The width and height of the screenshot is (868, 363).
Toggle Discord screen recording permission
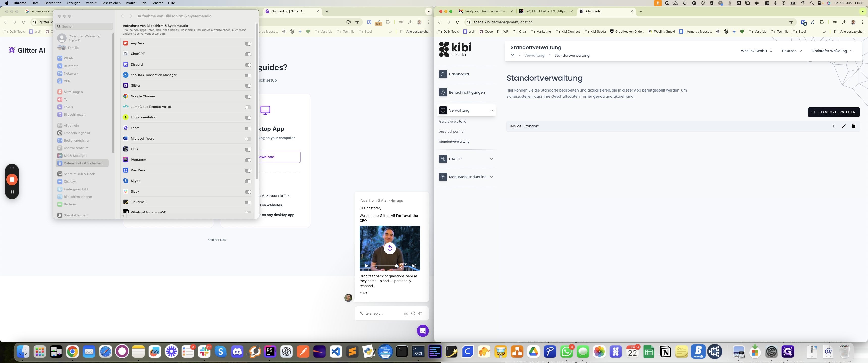click(248, 65)
